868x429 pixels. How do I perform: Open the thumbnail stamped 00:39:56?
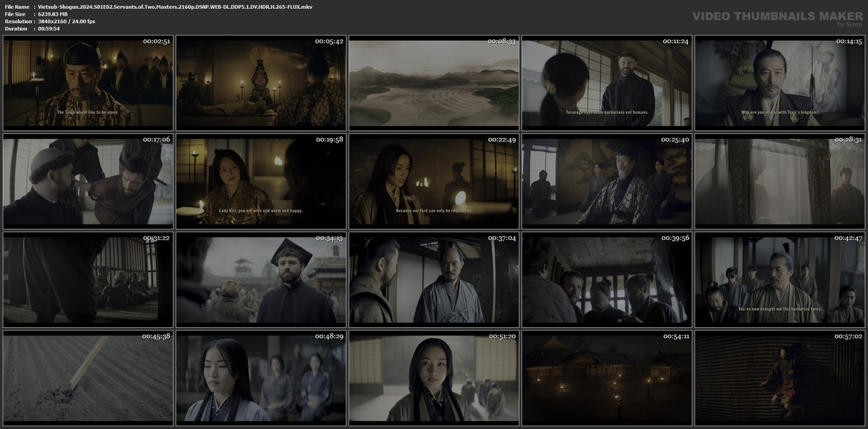point(606,279)
